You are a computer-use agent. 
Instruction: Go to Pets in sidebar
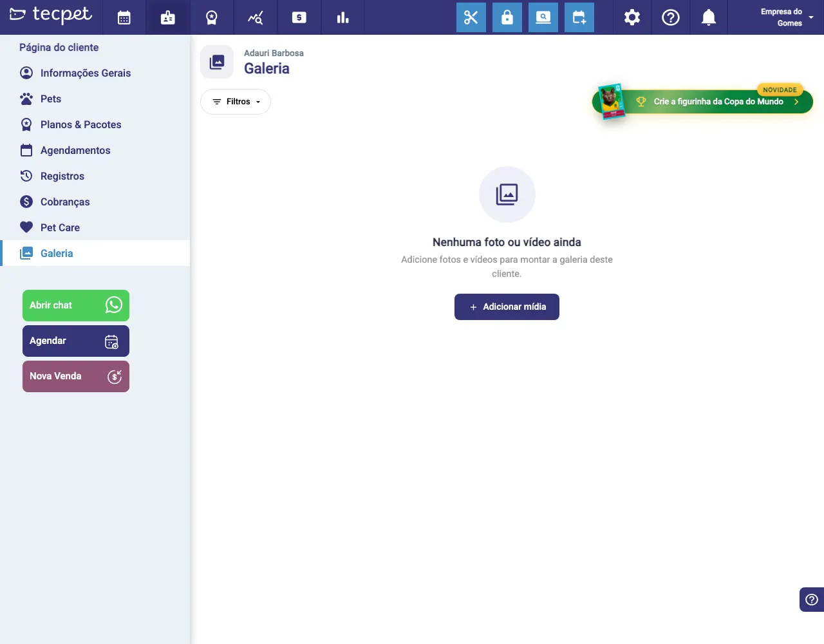(x=95, y=99)
